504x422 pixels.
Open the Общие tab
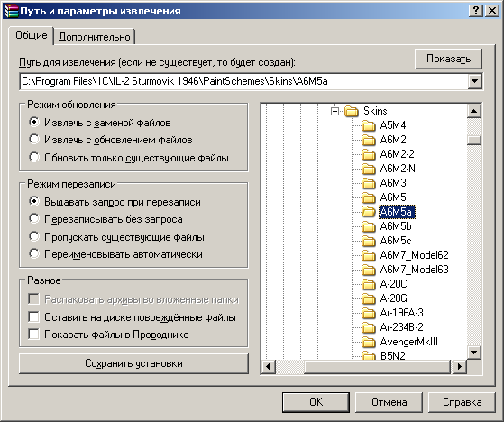(32, 35)
